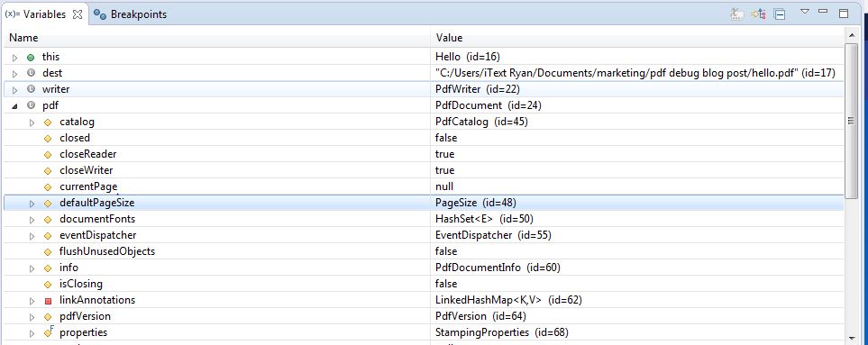Click diamond icon beside 'currentPage'
The width and height of the screenshot is (868, 345).
[48, 186]
